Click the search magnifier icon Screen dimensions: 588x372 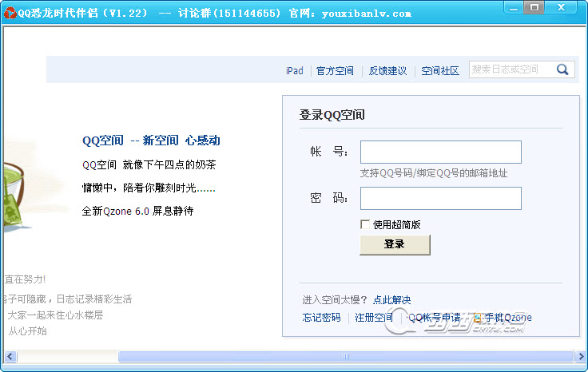(x=562, y=69)
